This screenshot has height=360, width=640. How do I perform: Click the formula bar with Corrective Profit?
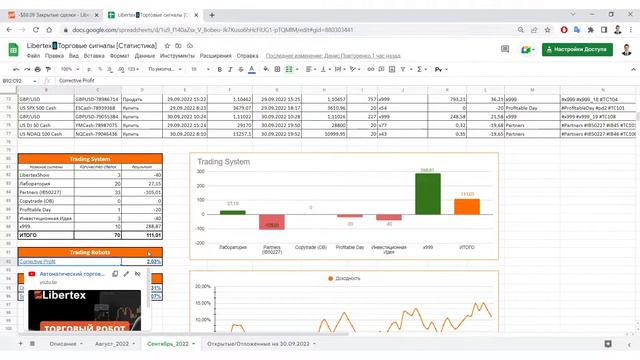pyautogui.click(x=347, y=81)
